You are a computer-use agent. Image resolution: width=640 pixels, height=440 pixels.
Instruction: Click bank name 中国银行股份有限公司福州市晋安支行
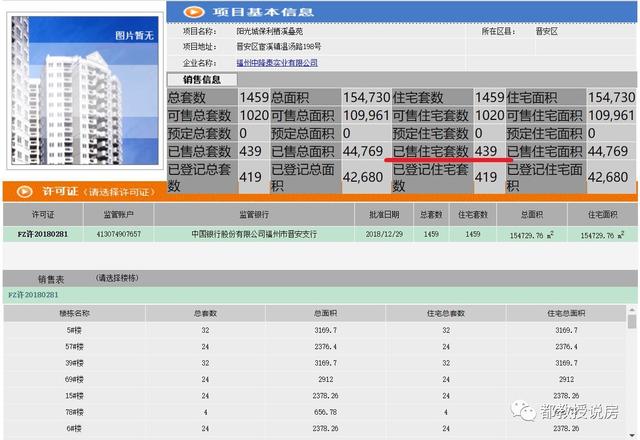click(254, 234)
